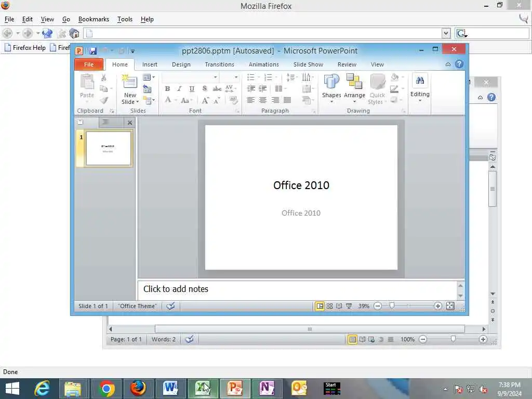Open Quick Styles gallery
Screen dimensions: 532x399
point(377,89)
